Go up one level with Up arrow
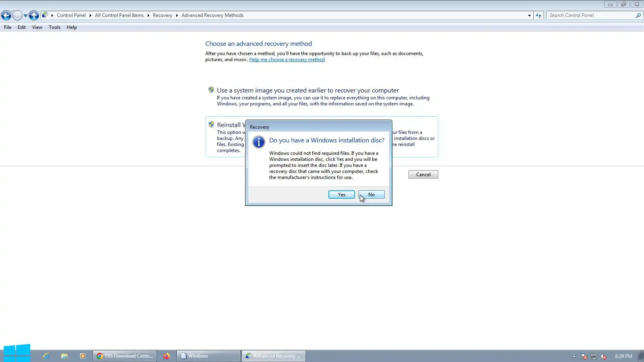The height and width of the screenshot is (362, 644). [x=34, y=15]
